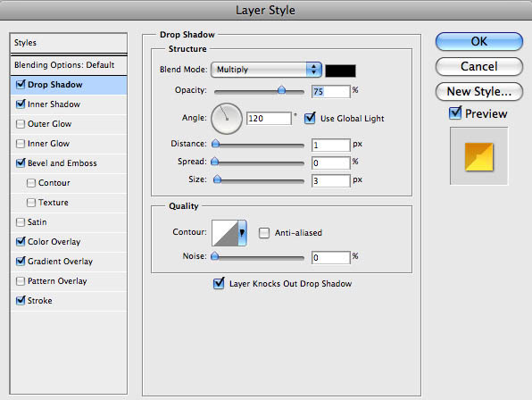Click the Opacity slider handle

[281, 90]
